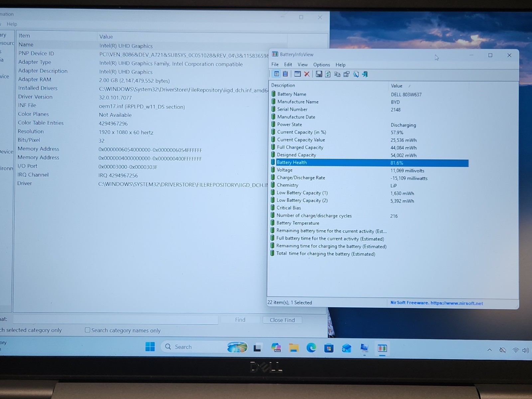The width and height of the screenshot is (532, 399).
Task: Select the Manufacture Name row
Action: (x=369, y=102)
